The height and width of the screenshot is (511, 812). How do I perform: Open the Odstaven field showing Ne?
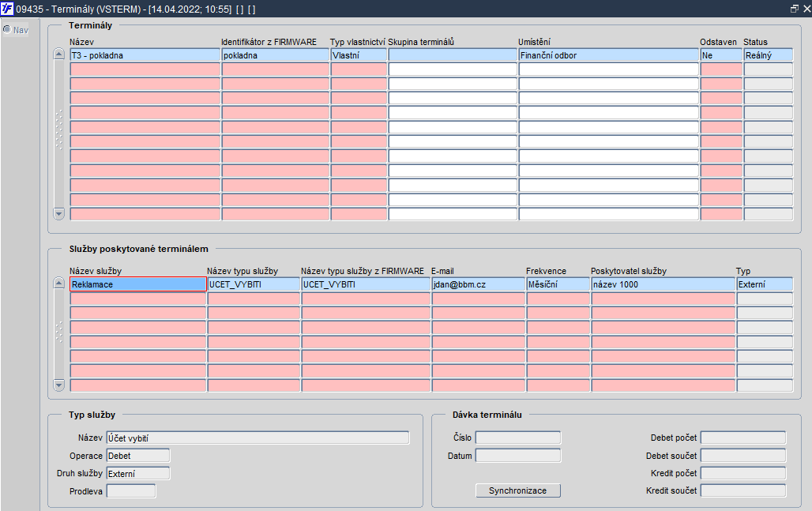tap(721, 54)
